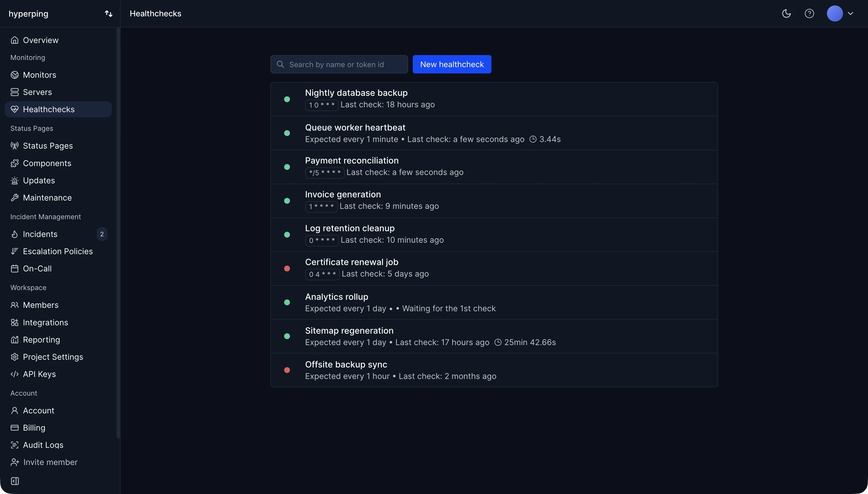Click the cron tag '1 0 * * *'
868x494 pixels.
click(x=322, y=105)
